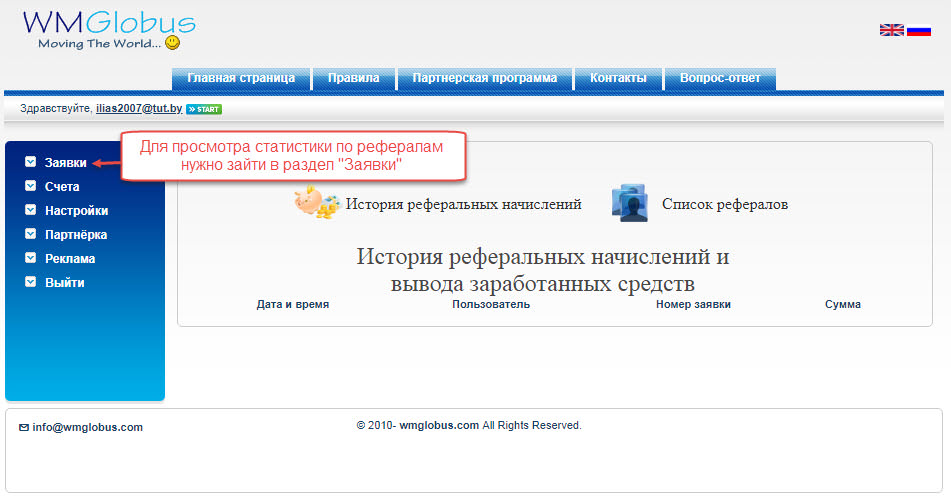This screenshot has width=951, height=499.
Task: Click the referral list users icon
Action: point(630,203)
